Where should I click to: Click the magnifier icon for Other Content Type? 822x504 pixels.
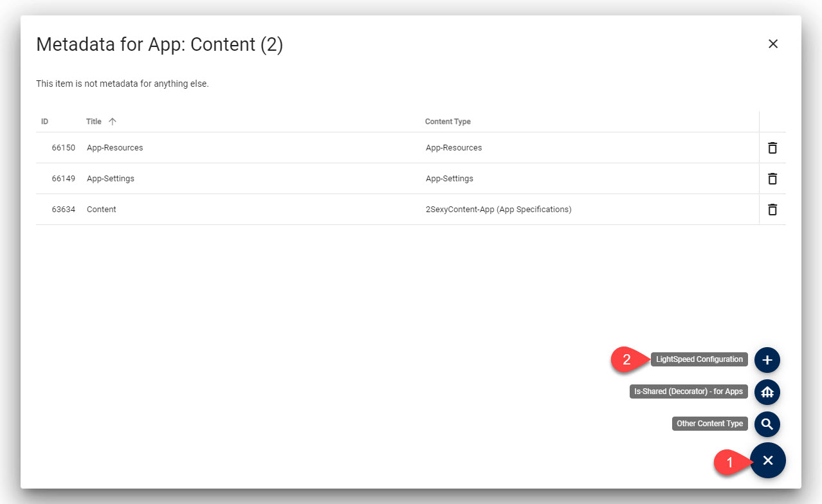pos(767,424)
